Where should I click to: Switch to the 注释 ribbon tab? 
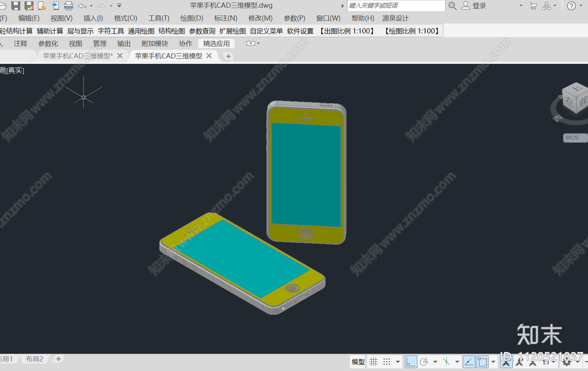click(21, 44)
